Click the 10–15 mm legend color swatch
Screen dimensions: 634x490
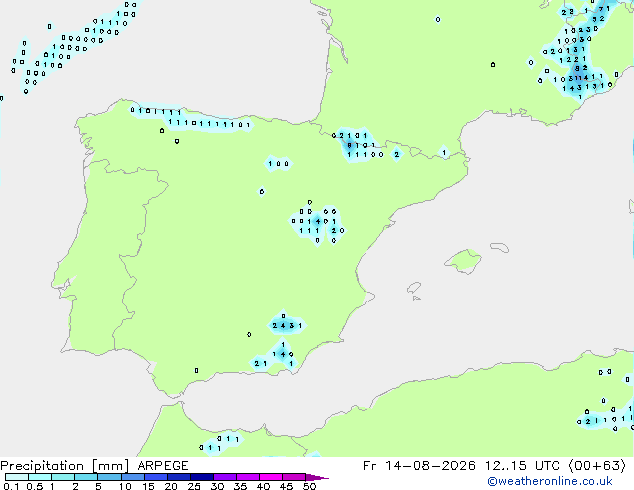coord(133,477)
